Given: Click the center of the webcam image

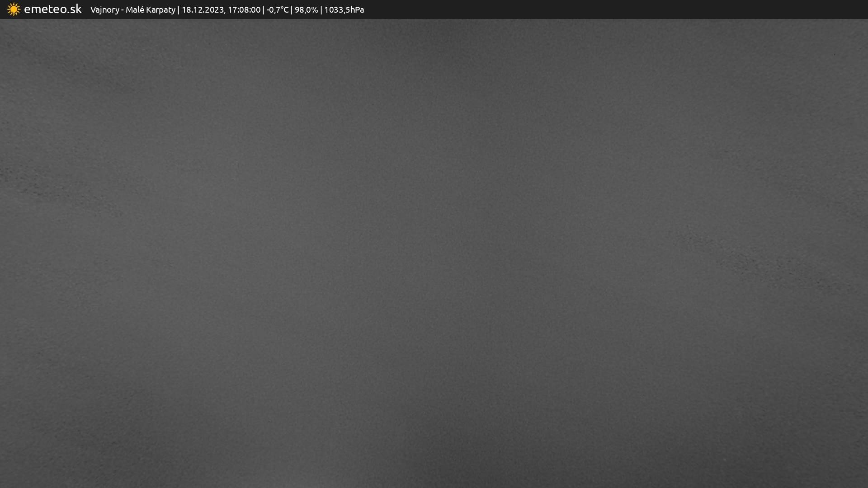Looking at the screenshot, I should pyautogui.click(x=434, y=253).
